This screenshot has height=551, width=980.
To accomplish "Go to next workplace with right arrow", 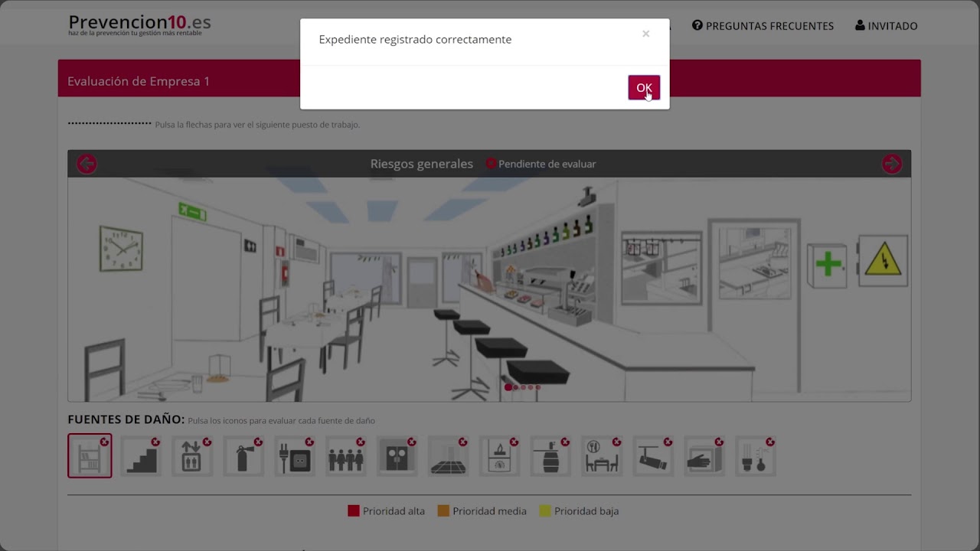I will click(892, 164).
